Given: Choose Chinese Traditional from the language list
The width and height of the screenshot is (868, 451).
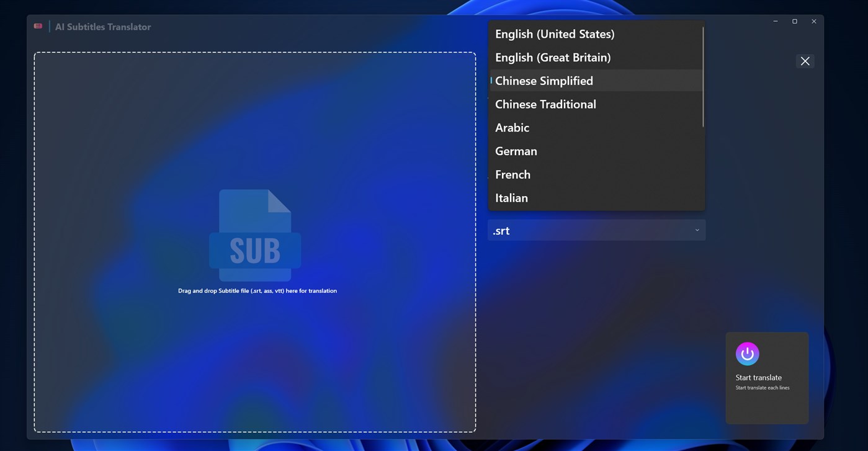Looking at the screenshot, I should [x=545, y=104].
